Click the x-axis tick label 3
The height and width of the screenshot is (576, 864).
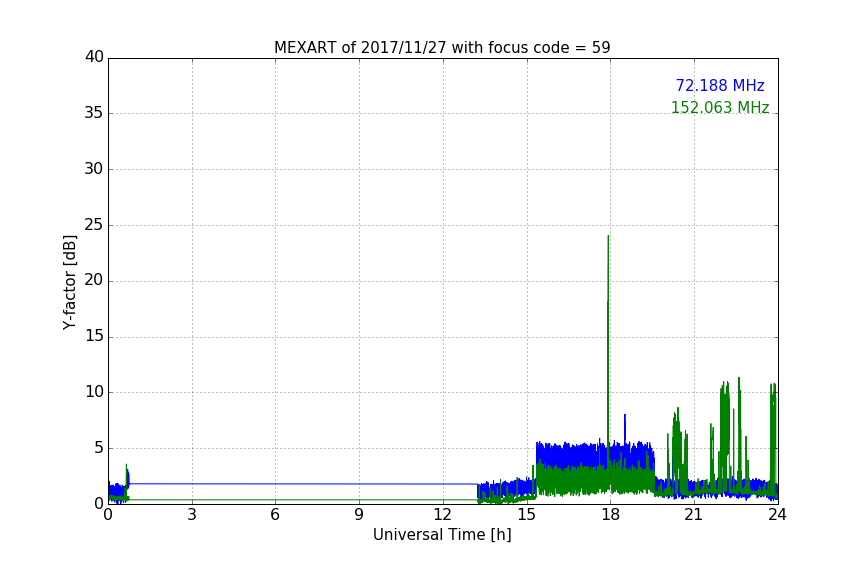click(192, 515)
